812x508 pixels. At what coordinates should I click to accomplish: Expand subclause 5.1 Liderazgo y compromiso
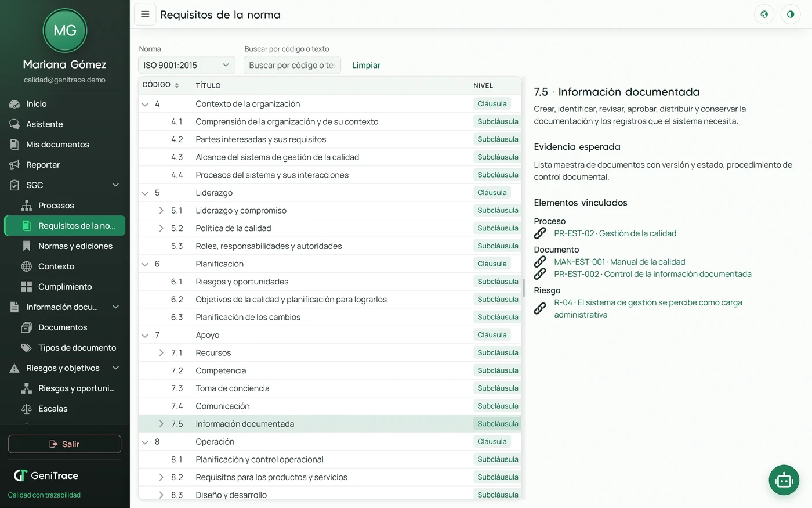pos(161,211)
